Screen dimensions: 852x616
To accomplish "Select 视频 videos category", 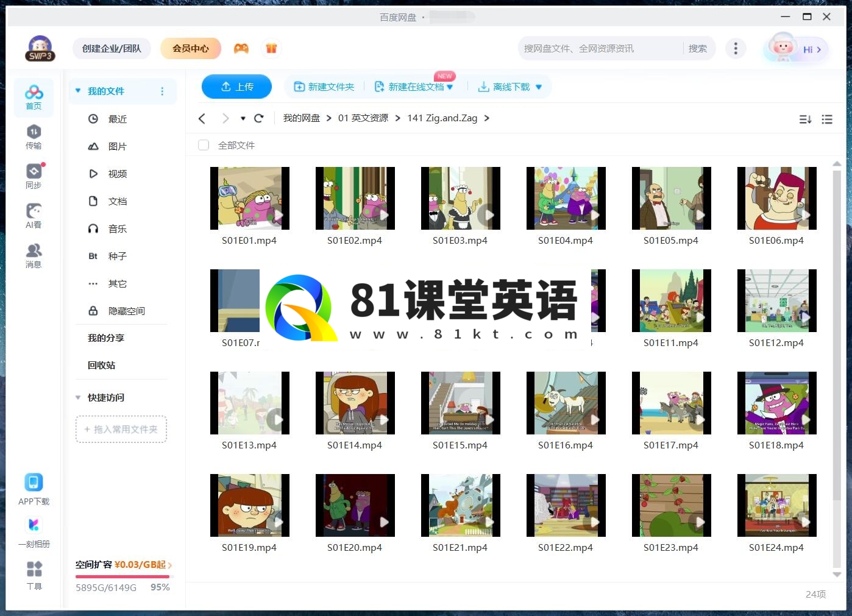I will click(118, 174).
